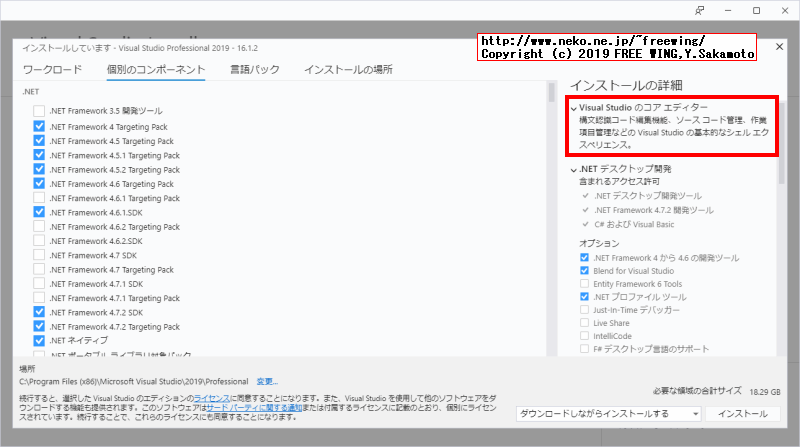Uncheck .NET プロファイル ツール option
The width and height of the screenshot is (800, 447).
[x=584, y=296]
